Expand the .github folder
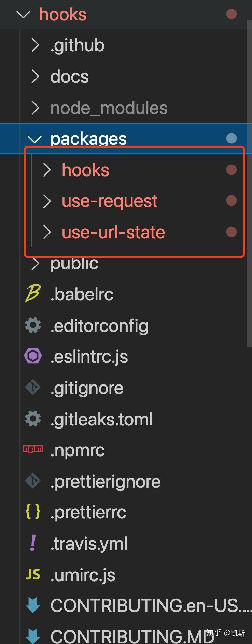252x644 pixels. coord(35,45)
